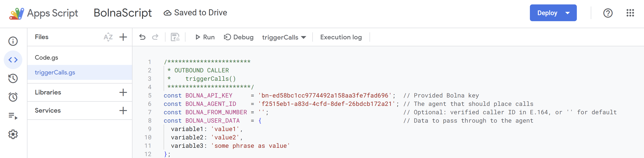The width and height of the screenshot is (644, 158).
Task: Rename the BolnaScript project title
Action: [123, 13]
